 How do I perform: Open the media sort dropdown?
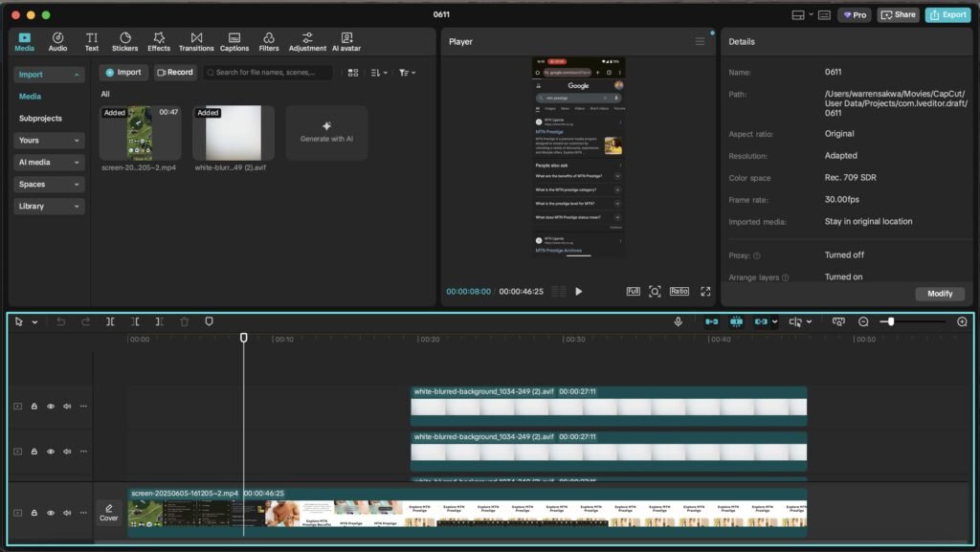click(379, 73)
